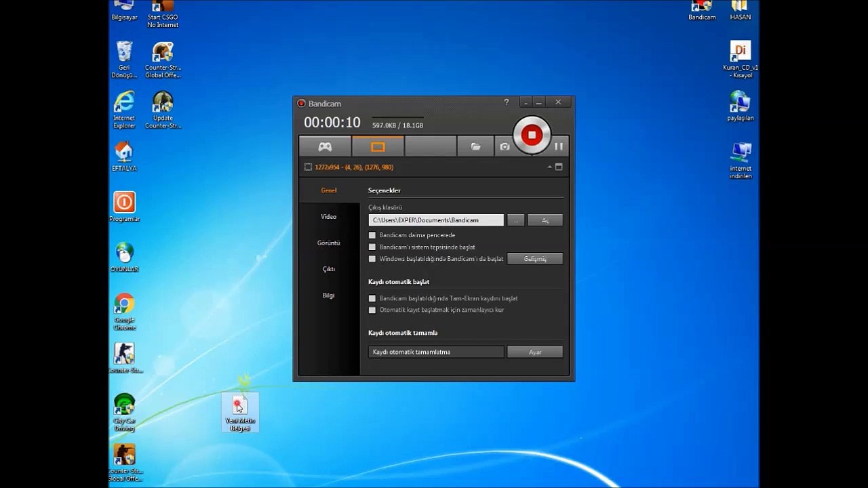Select the Start CSGO No Internet icon
The image size is (868, 488).
click(x=163, y=14)
